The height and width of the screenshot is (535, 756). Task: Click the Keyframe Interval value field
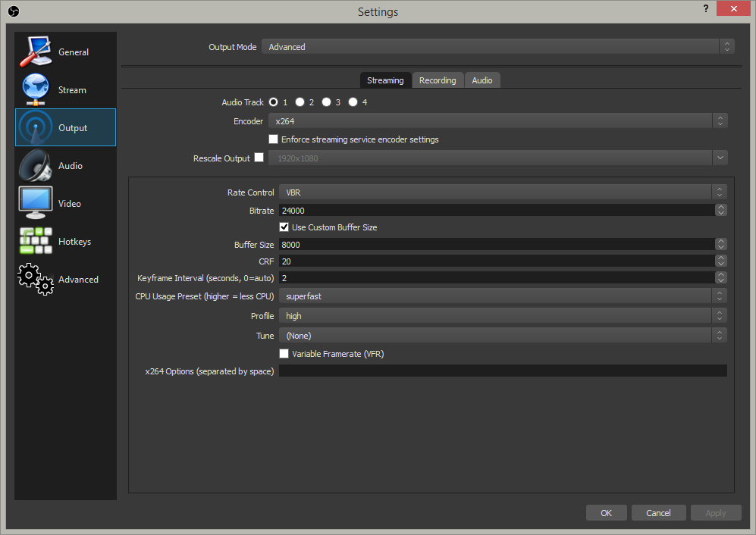click(x=497, y=278)
